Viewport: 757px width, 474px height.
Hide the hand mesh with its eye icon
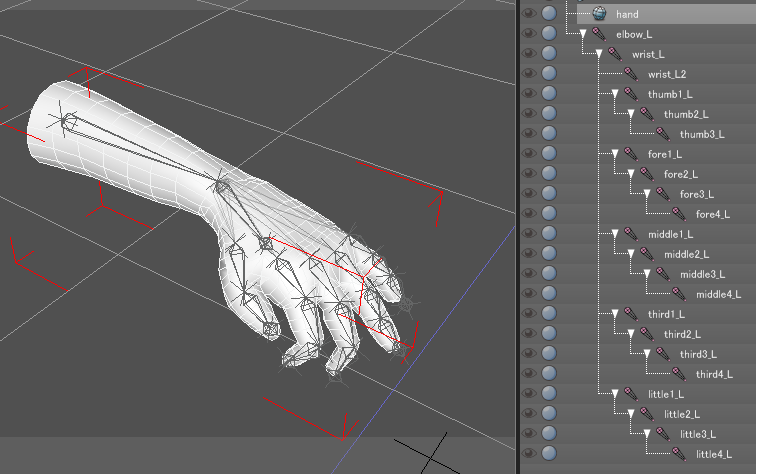coord(529,14)
